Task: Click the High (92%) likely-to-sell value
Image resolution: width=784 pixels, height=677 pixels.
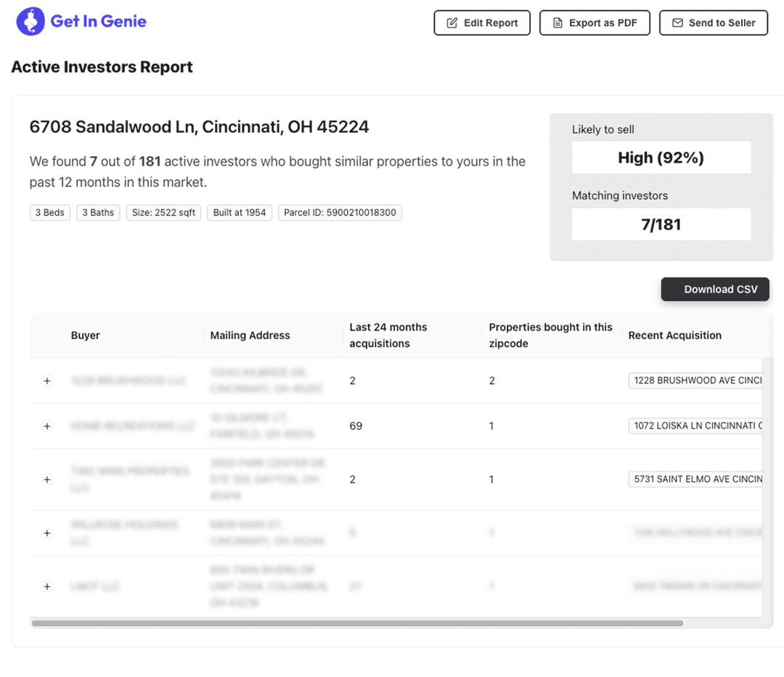Action: [x=661, y=158]
